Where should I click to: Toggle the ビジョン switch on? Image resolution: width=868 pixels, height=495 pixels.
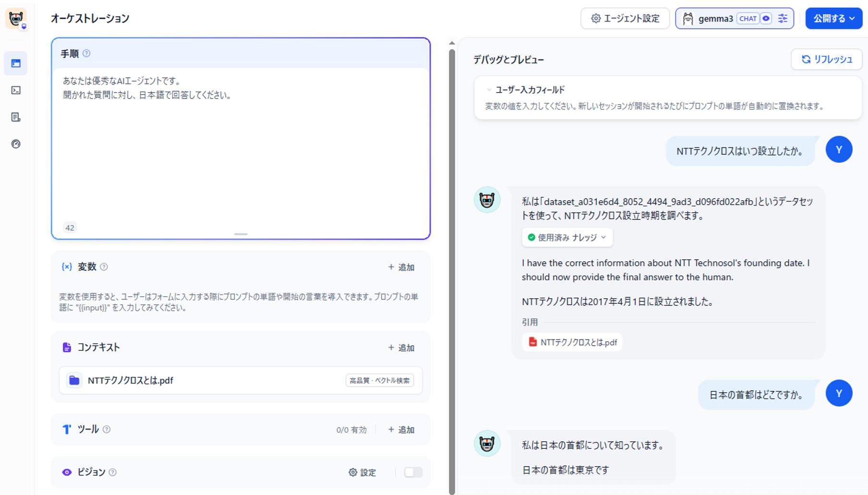pyautogui.click(x=412, y=472)
